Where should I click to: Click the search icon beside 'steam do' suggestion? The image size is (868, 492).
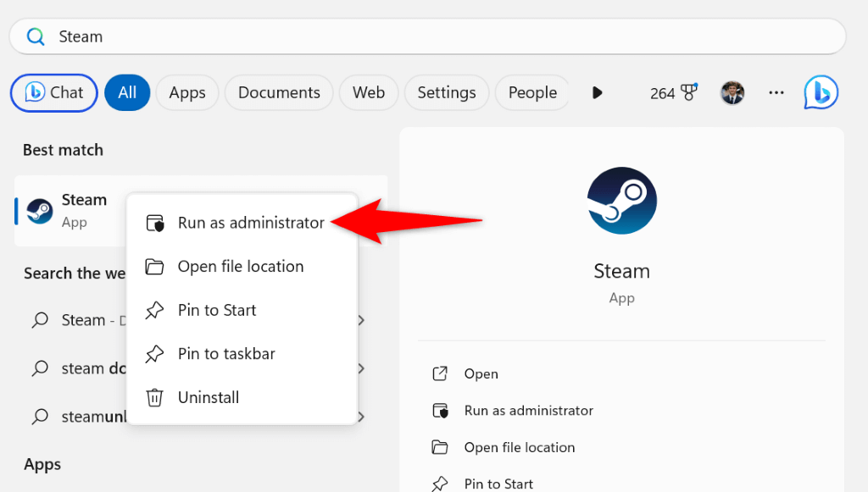(40, 368)
